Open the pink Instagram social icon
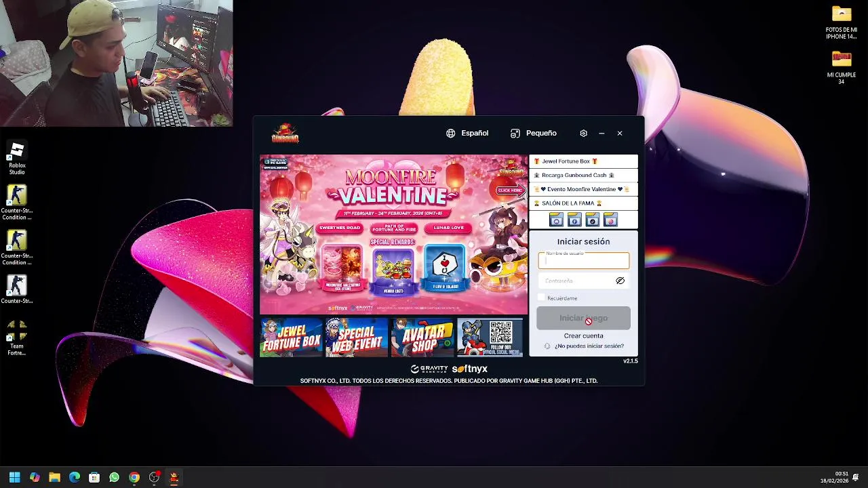 pyautogui.click(x=610, y=220)
